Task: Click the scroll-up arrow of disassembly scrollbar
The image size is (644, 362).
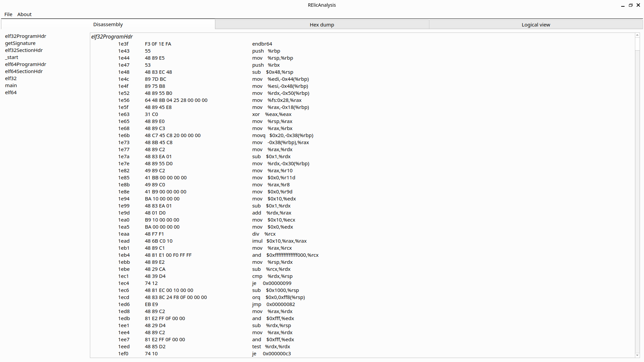Action: pos(637,35)
